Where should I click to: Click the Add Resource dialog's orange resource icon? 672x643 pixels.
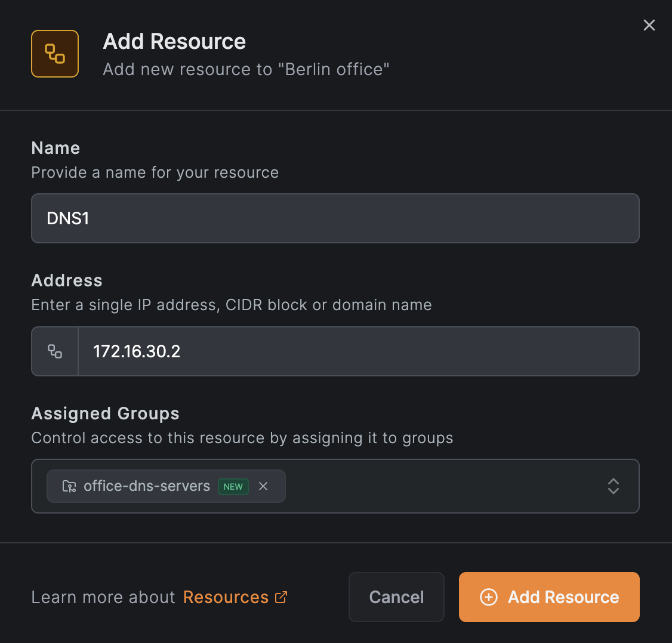(x=54, y=54)
